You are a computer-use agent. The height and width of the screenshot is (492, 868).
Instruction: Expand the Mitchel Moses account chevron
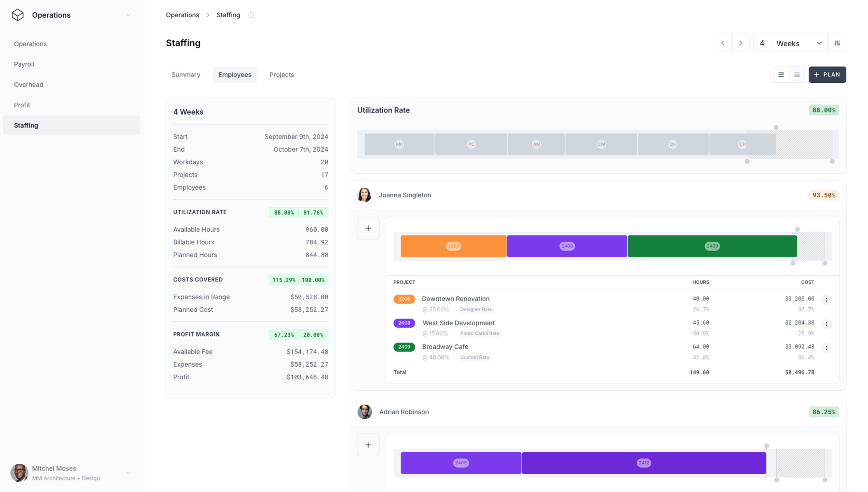[x=128, y=473]
